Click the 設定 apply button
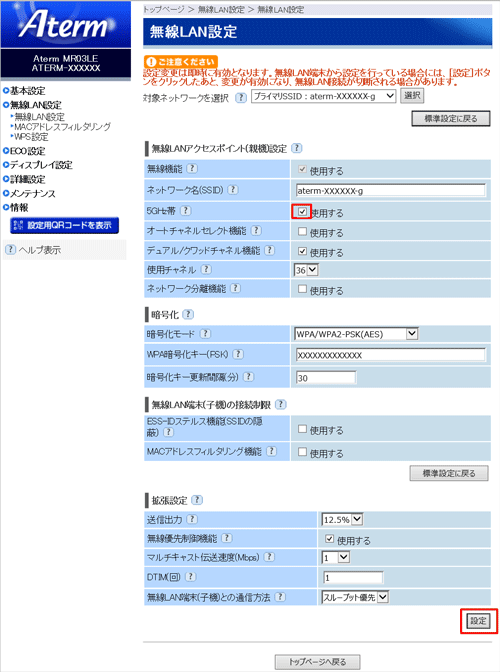Image resolution: width=500 pixels, height=672 pixels. click(x=479, y=621)
